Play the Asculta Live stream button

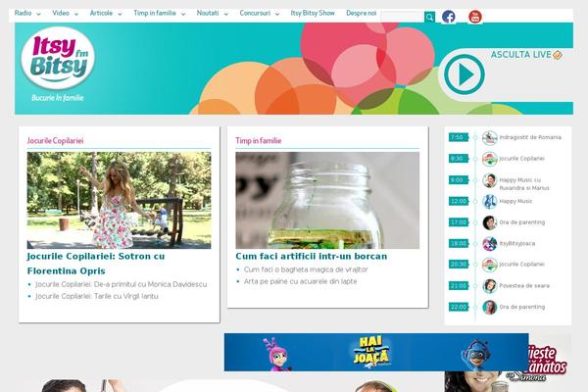pos(465,74)
